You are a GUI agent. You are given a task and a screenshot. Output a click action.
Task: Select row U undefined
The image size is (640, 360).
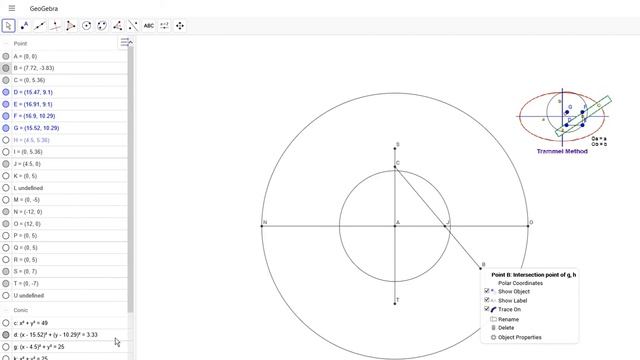64,295
